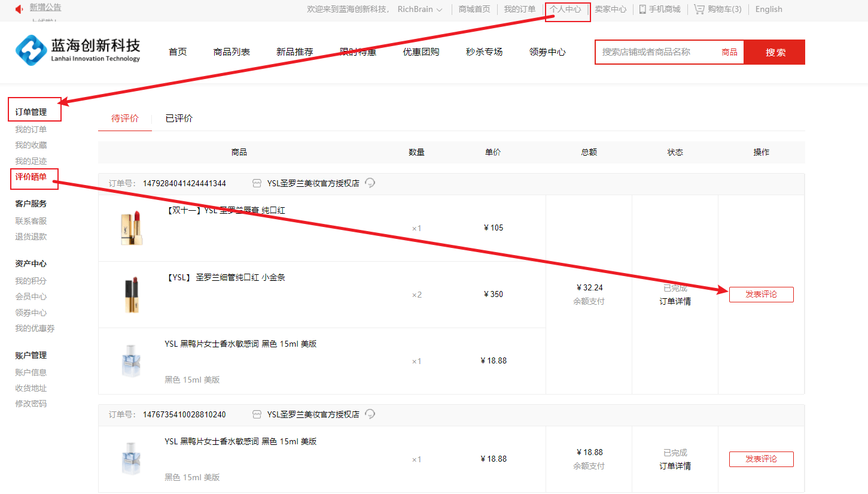Open 商品列表 in the navigation bar

click(232, 52)
